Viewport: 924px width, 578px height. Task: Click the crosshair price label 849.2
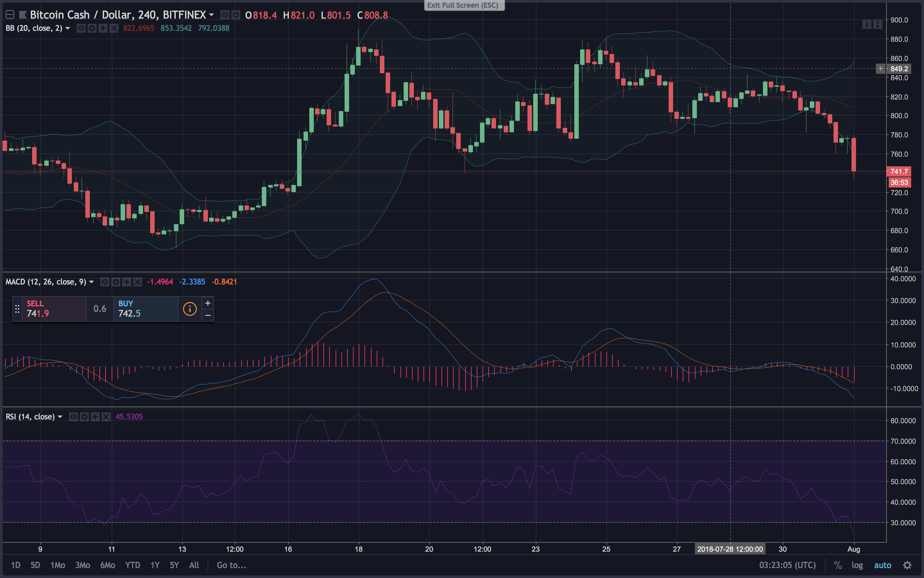click(899, 69)
